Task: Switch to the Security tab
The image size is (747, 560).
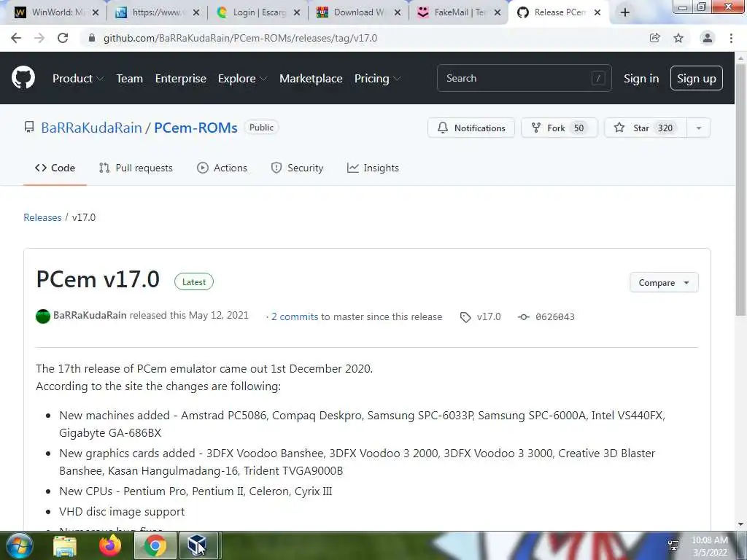Action: pyautogui.click(x=297, y=168)
